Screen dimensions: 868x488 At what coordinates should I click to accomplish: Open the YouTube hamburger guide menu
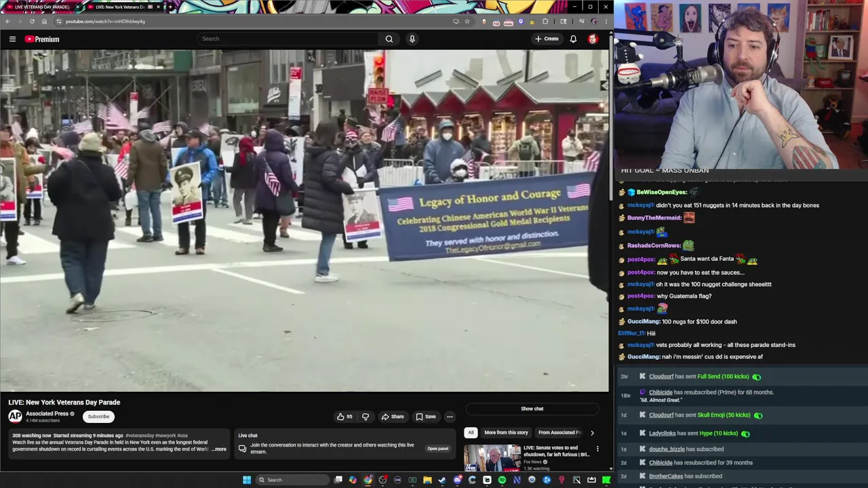coord(12,39)
